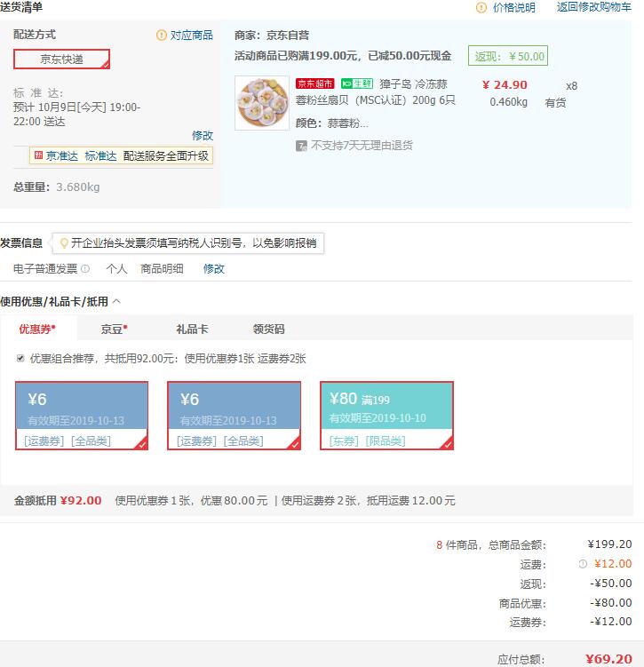Screen dimensions: 644x667
Task: Switch to the 礼品卡 tab
Action: point(192,329)
